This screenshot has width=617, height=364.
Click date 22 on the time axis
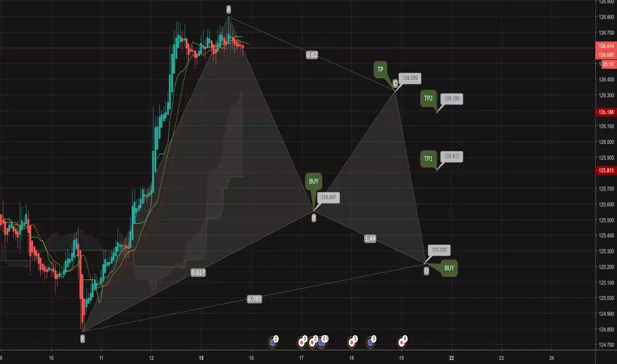pyautogui.click(x=451, y=358)
